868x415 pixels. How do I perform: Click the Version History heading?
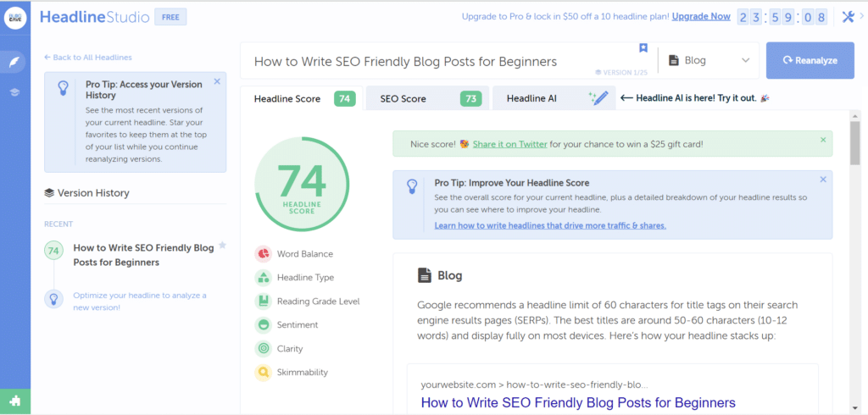pos(93,193)
